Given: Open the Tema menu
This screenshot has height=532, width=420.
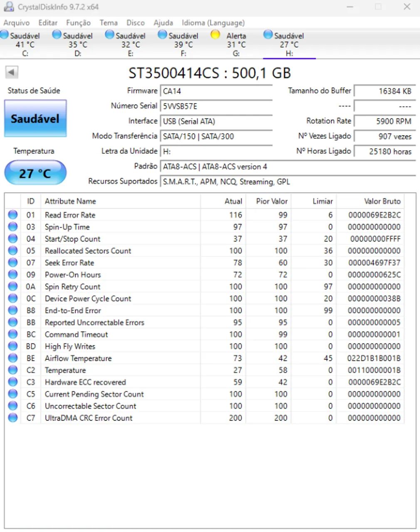Looking at the screenshot, I should tap(109, 23).
